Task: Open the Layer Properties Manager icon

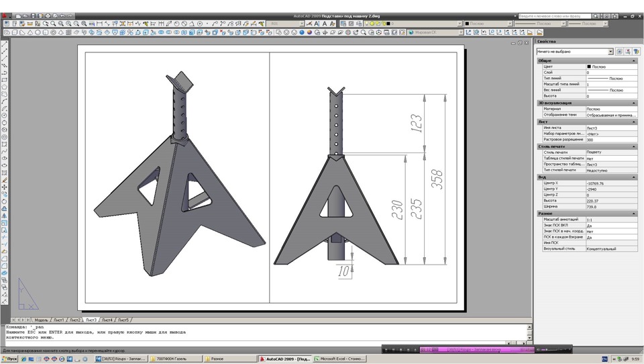Action: pyautogui.click(x=343, y=24)
